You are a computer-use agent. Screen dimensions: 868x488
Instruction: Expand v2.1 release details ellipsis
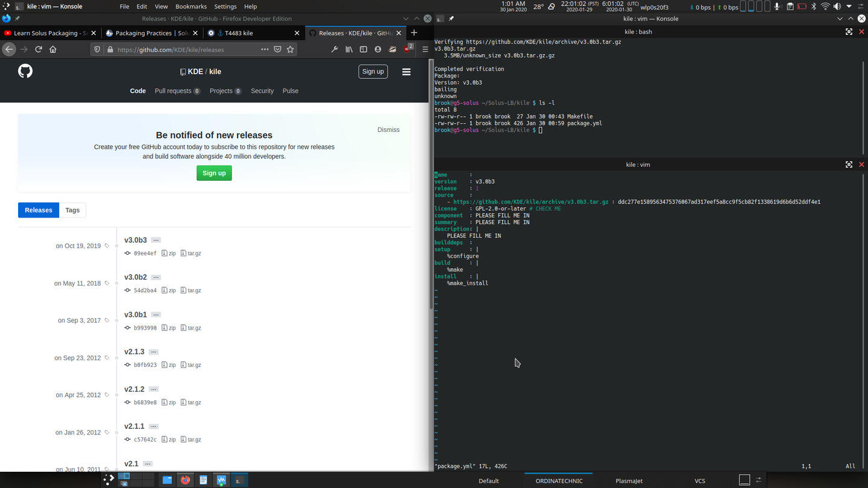coord(148,464)
